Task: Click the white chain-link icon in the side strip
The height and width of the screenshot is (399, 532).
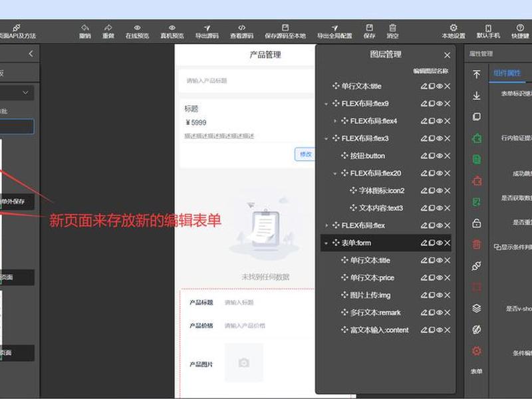Action: pos(477,266)
